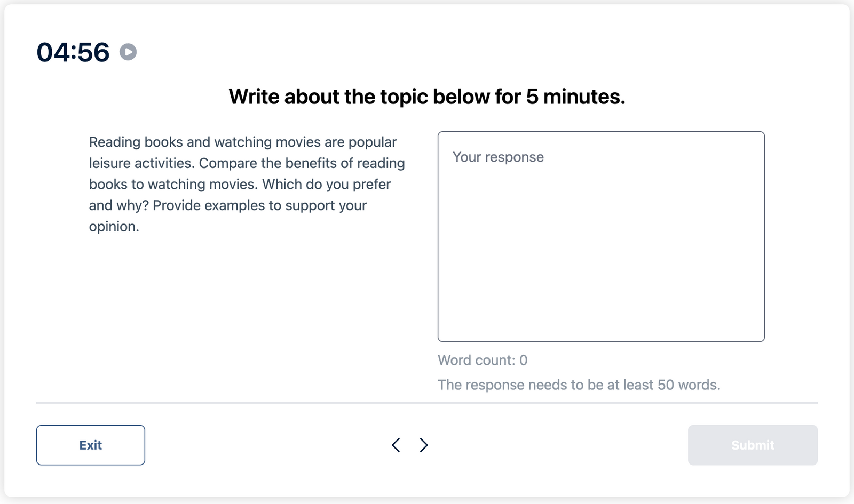The image size is (854, 504).
Task: Click the Your response placeholder text
Action: [497, 157]
